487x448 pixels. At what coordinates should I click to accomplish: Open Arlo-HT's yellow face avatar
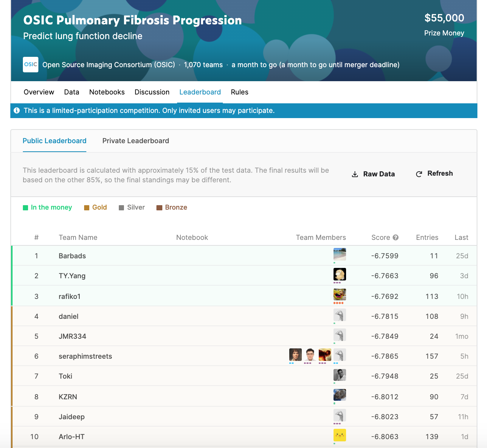pos(340,435)
